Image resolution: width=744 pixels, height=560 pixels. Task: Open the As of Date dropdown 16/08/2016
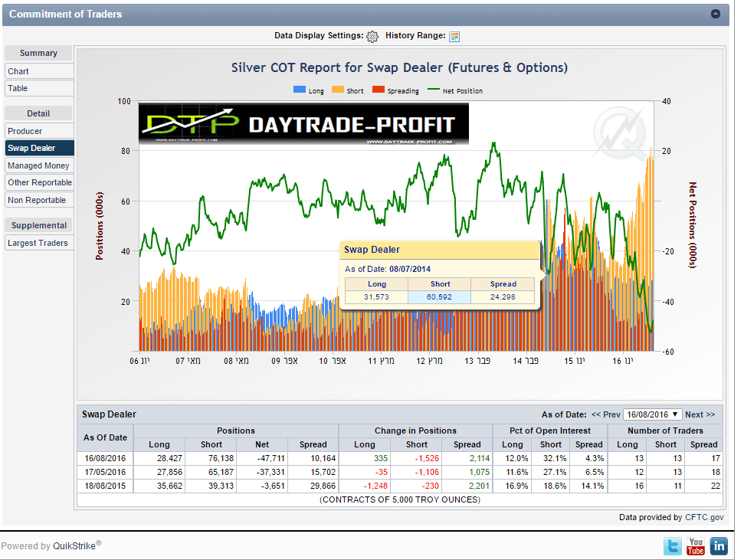652,414
